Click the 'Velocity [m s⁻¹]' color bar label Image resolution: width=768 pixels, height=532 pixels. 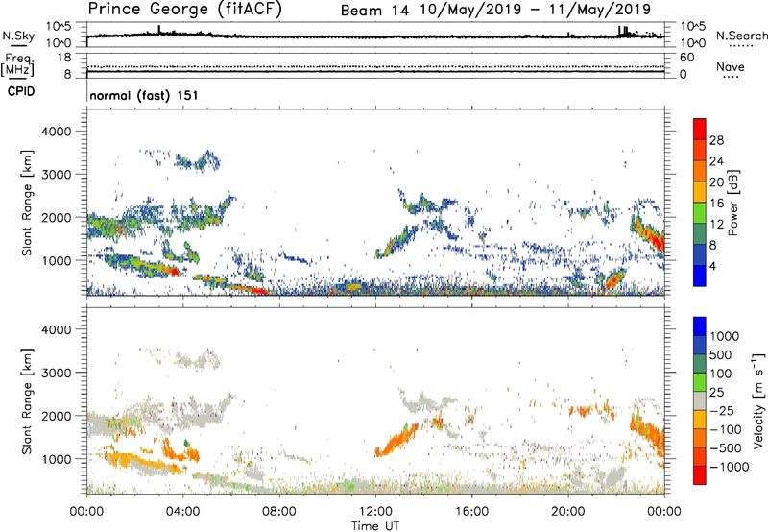pyautogui.click(x=758, y=400)
